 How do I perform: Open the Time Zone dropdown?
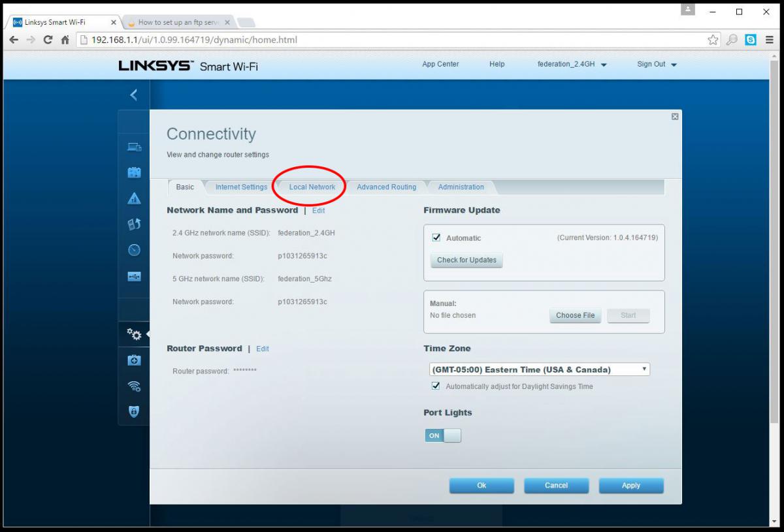(540, 369)
